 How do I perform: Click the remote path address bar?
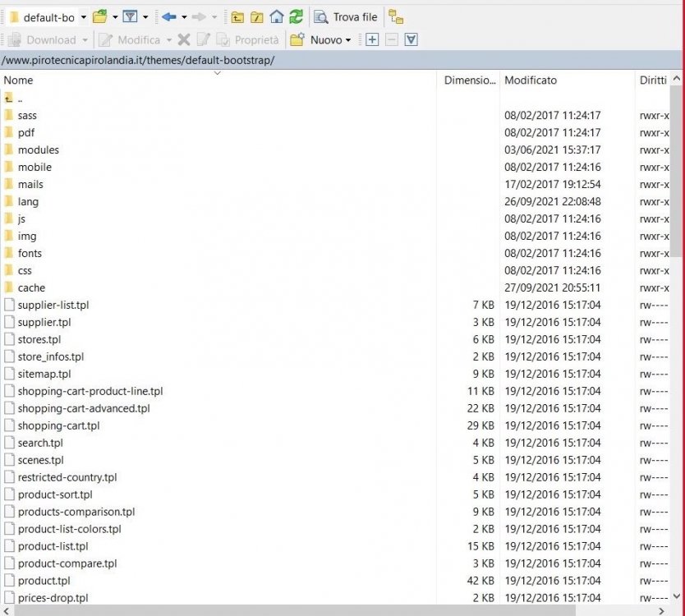pos(329,60)
